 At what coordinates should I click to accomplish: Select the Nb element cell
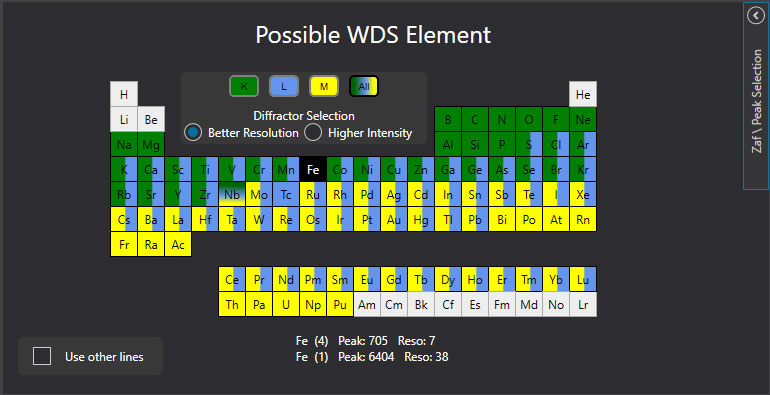click(x=232, y=195)
